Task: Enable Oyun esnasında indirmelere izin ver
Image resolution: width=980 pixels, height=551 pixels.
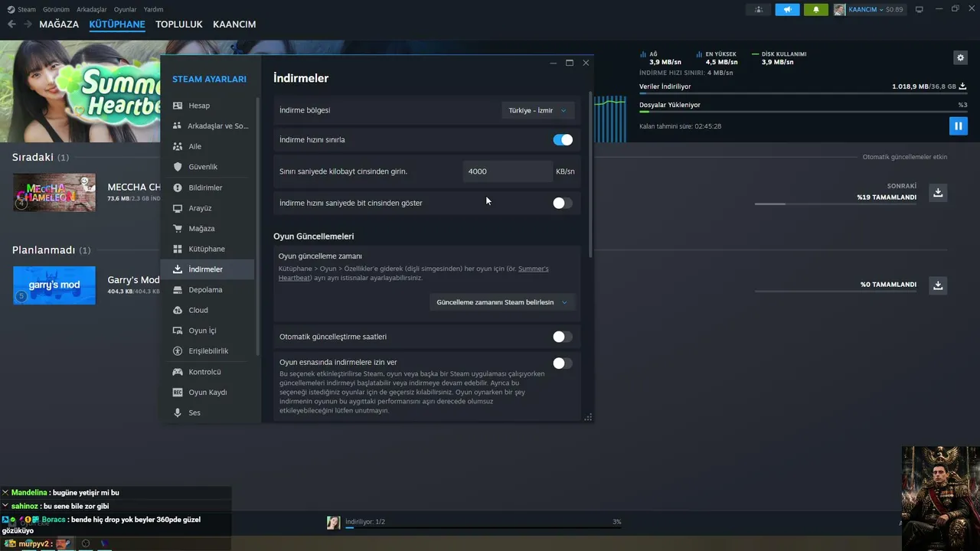Action: pos(563,364)
